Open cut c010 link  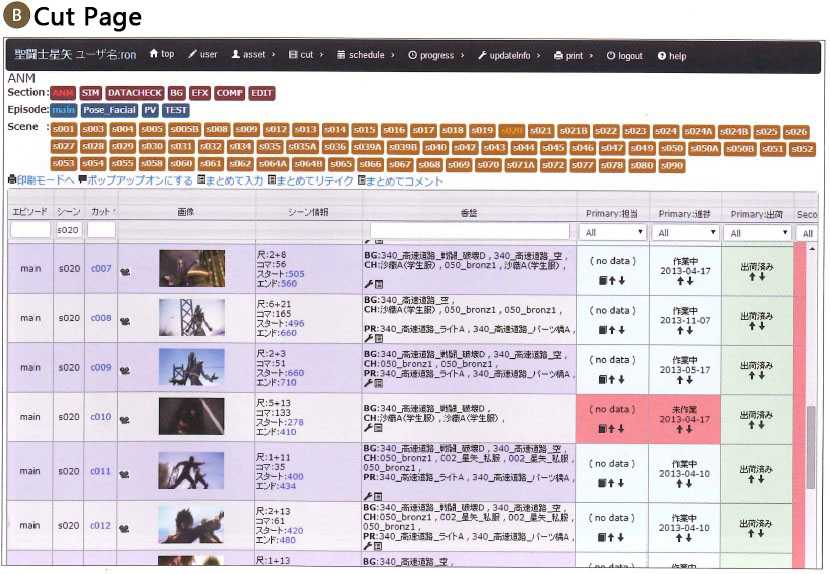coord(101,417)
